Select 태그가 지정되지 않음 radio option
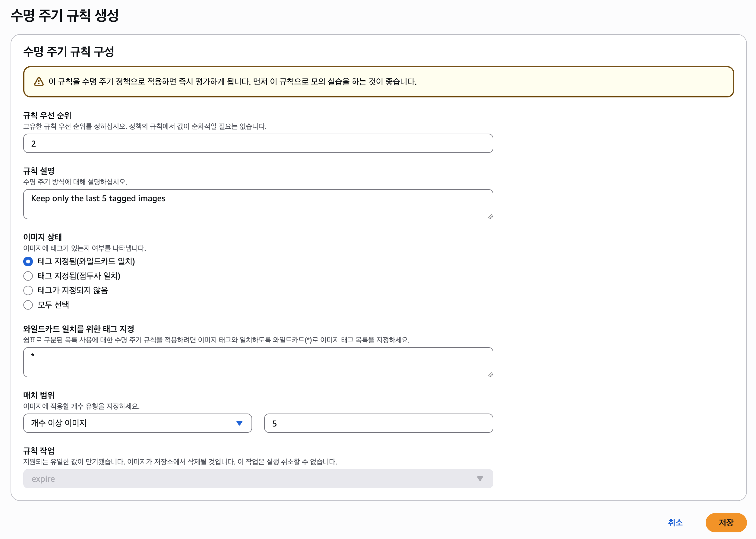The width and height of the screenshot is (756, 539). (28, 290)
